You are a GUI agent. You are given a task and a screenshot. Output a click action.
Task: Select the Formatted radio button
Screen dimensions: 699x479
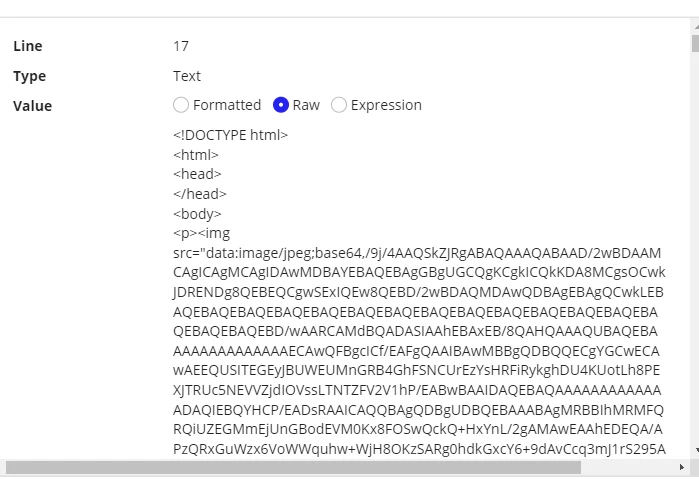tap(181, 105)
